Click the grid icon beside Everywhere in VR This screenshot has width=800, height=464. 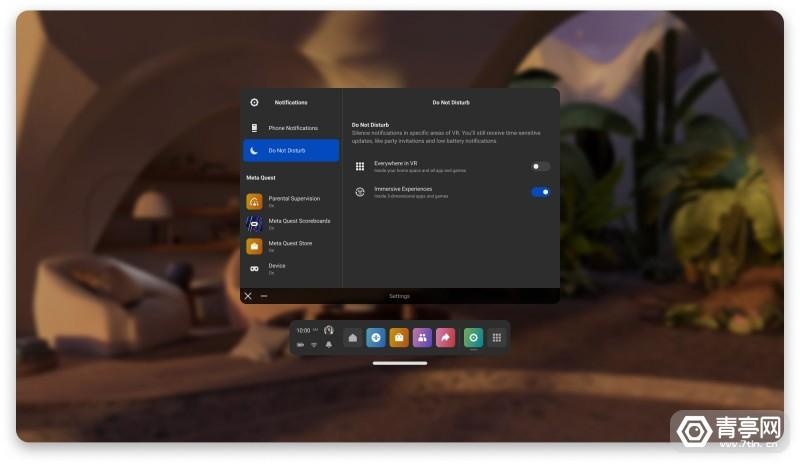click(x=360, y=166)
